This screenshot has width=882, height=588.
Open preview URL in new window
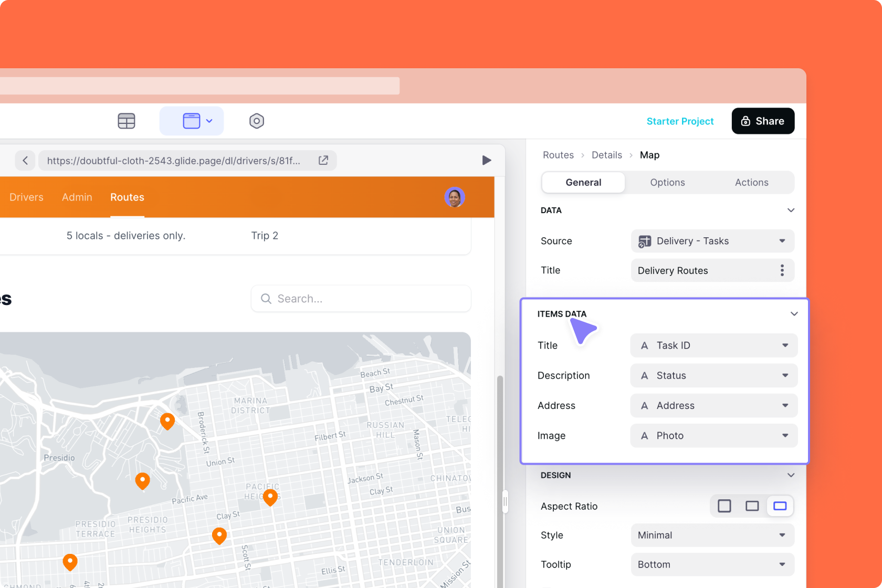coord(323,161)
